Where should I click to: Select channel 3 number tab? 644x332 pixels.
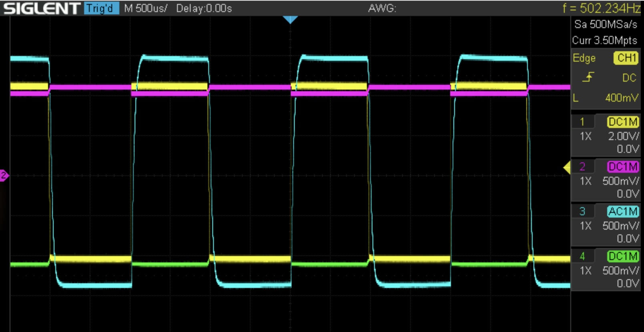582,211
